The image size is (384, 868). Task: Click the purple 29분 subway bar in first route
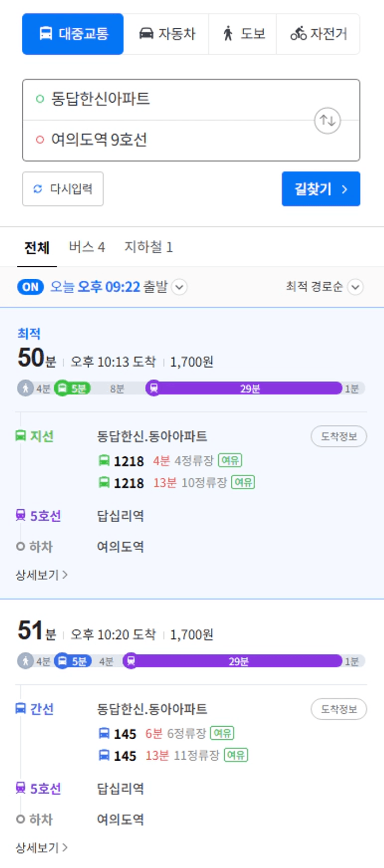click(x=250, y=388)
